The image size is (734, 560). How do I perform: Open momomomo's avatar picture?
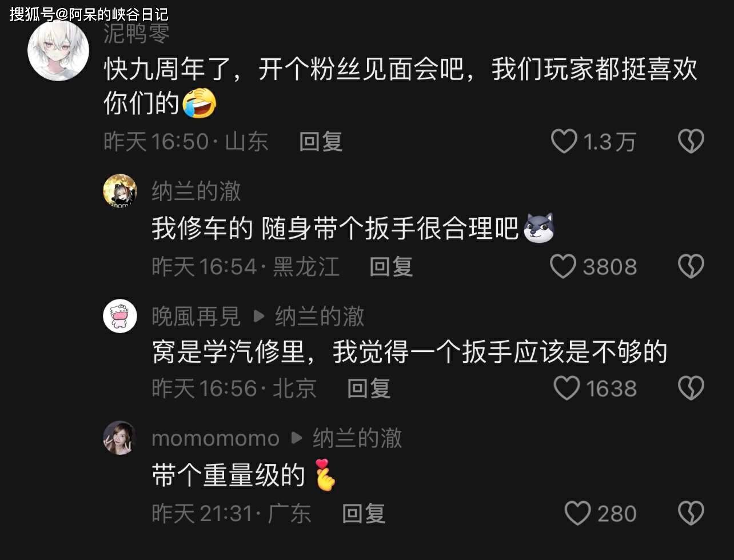[120, 438]
